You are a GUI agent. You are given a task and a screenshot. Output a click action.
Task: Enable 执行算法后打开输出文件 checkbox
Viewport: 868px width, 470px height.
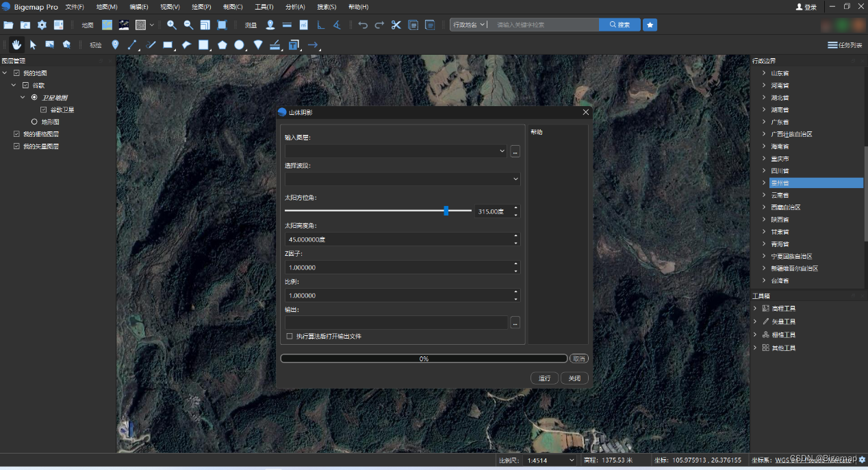pyautogui.click(x=290, y=337)
